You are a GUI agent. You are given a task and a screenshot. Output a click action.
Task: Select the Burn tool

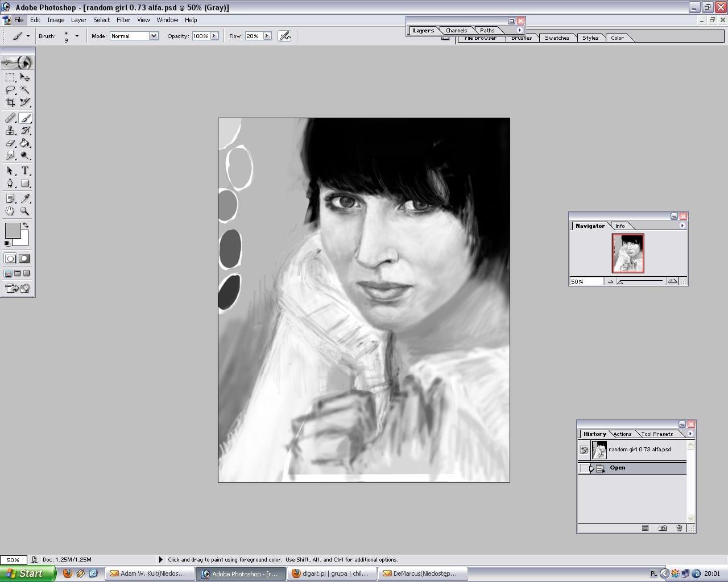pos(25,155)
